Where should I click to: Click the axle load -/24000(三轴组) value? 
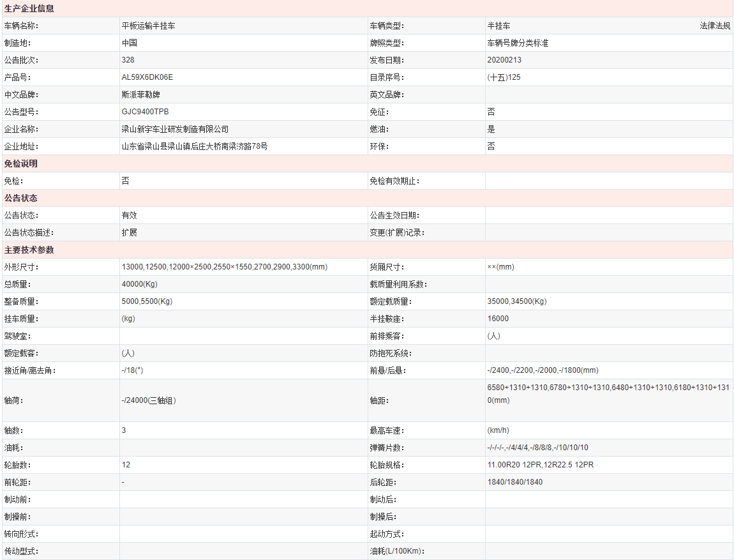click(149, 400)
